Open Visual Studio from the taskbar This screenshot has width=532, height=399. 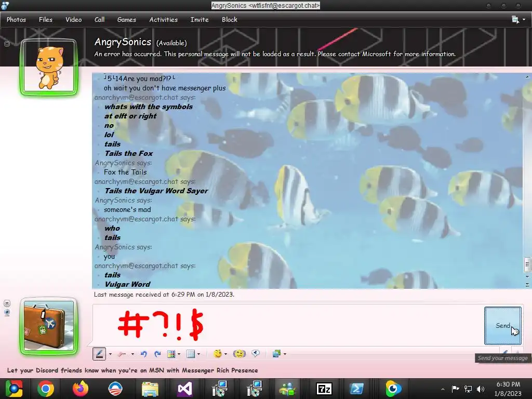pos(185,389)
